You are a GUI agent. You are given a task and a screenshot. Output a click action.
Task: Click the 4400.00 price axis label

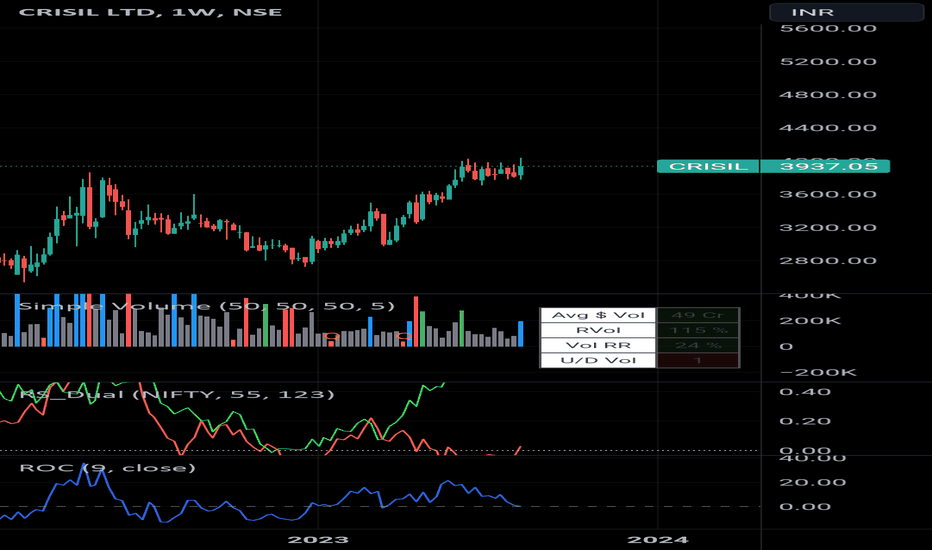coord(828,128)
